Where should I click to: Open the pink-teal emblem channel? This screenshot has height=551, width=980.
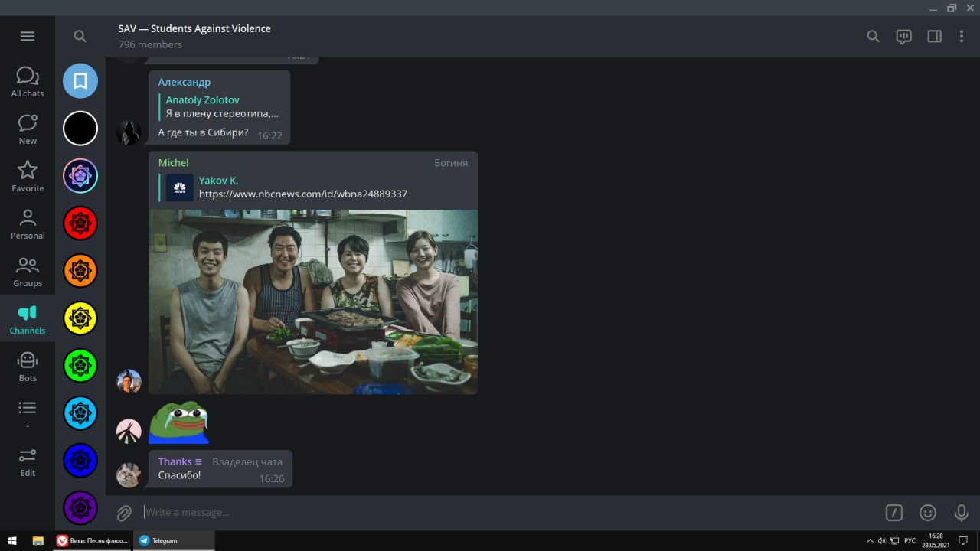pyautogui.click(x=80, y=175)
